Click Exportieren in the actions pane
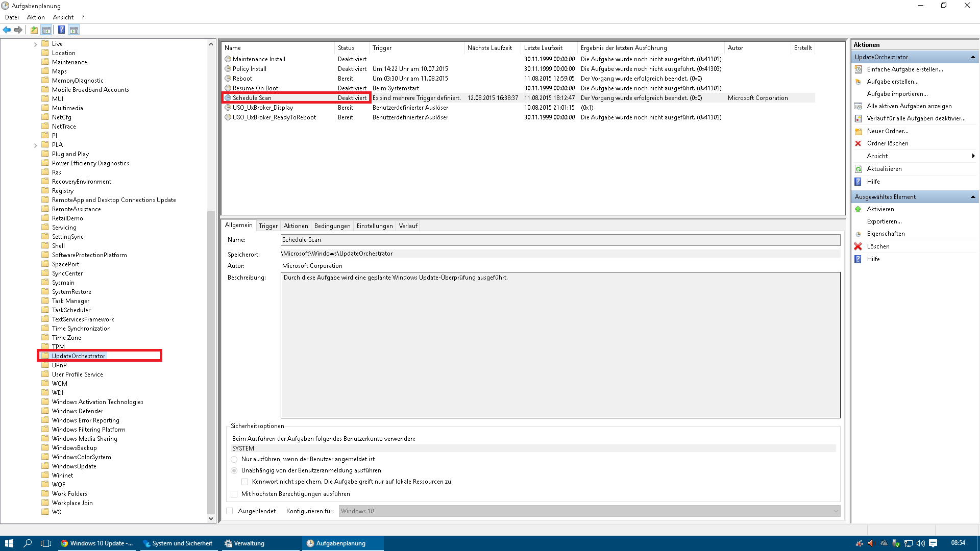Image resolution: width=980 pixels, height=551 pixels. [x=884, y=221]
